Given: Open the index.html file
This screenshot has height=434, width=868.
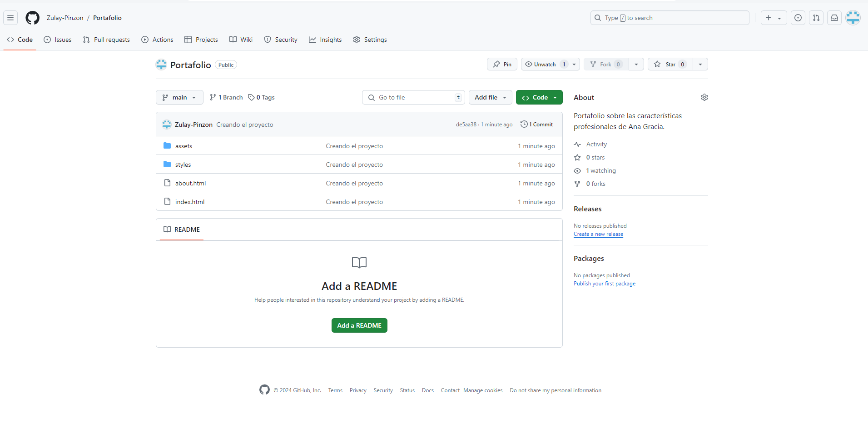Looking at the screenshot, I should [190, 202].
